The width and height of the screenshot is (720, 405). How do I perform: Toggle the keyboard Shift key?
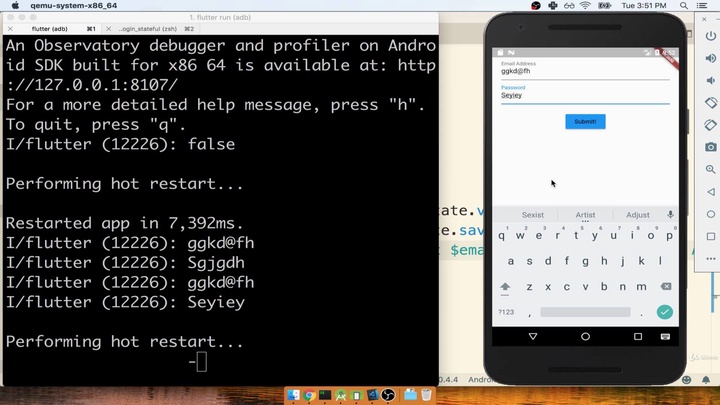(x=505, y=286)
